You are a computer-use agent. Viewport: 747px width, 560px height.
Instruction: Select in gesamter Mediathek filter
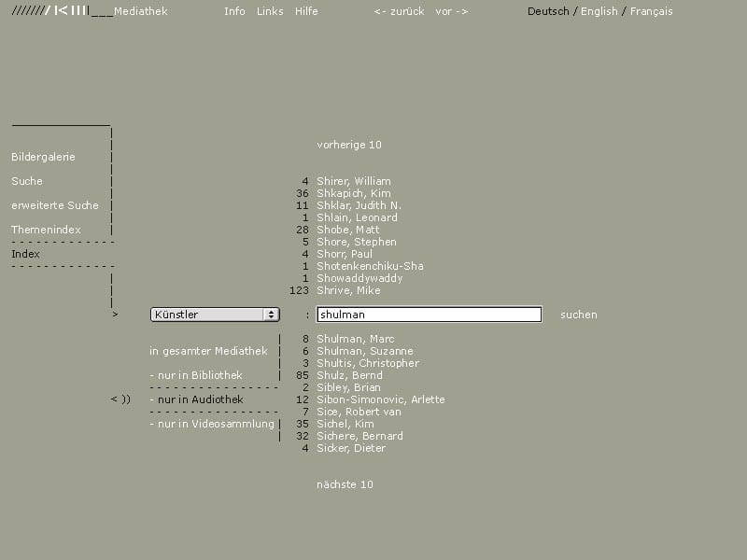click(x=208, y=351)
